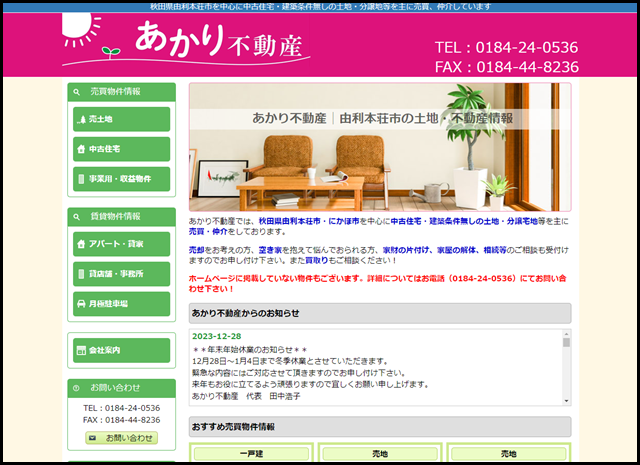Open 貸店舗・事務所 rentals
The width and height of the screenshot is (640, 465).
coord(122,274)
